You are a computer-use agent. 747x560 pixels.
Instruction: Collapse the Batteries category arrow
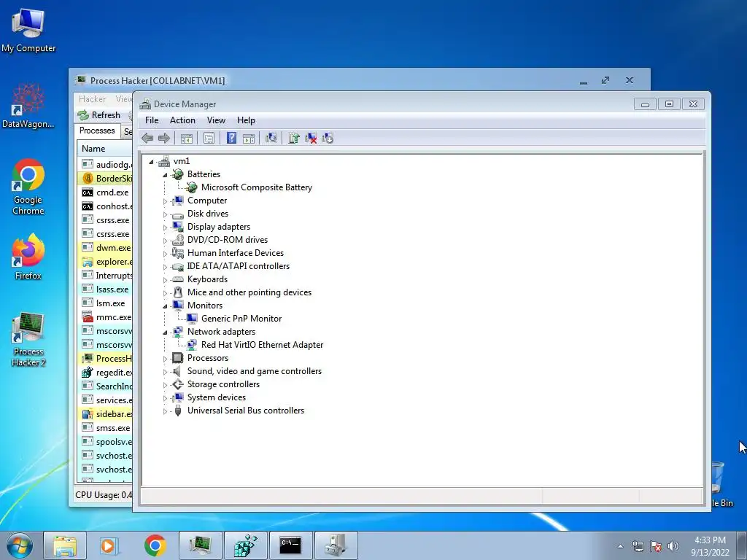[165, 175]
